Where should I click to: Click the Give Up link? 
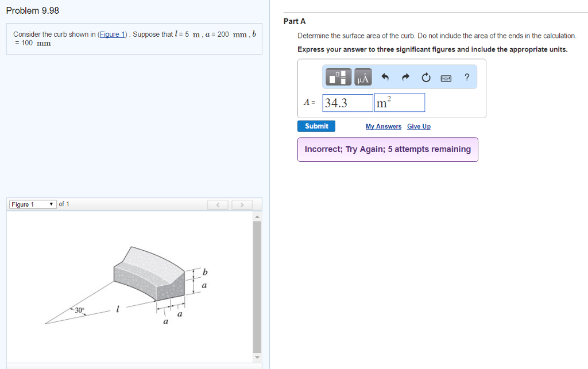pyautogui.click(x=419, y=126)
